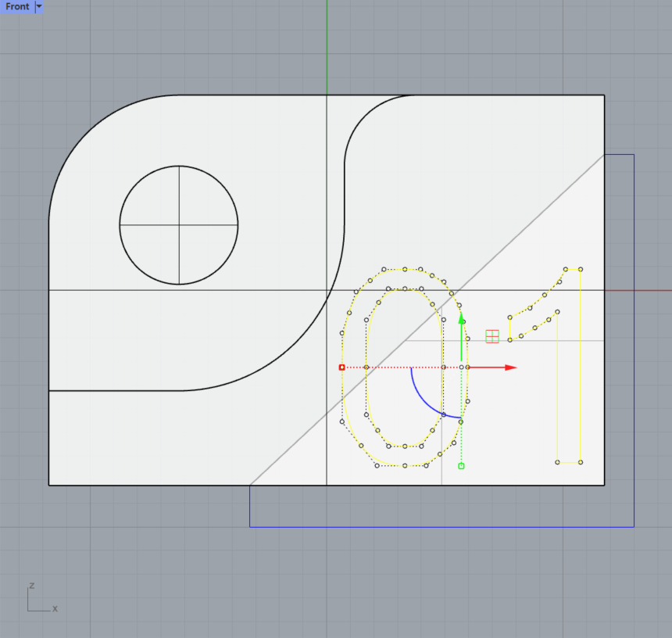Open the Front viewport dropdown arrow menu
The image size is (672, 638).
(x=39, y=7)
